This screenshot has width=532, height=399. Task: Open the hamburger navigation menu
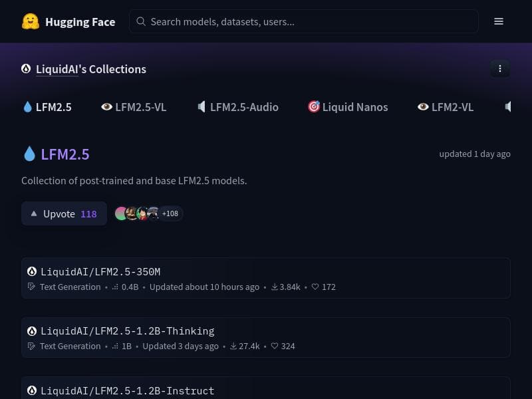click(x=498, y=21)
